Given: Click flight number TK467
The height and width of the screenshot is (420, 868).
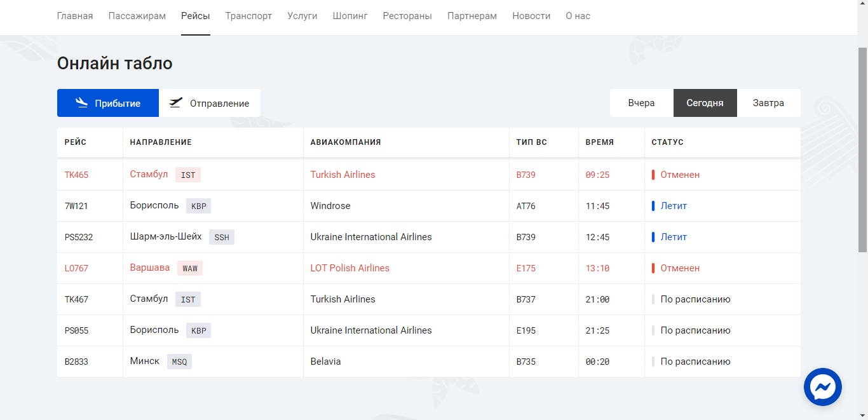Looking at the screenshot, I should point(76,299).
